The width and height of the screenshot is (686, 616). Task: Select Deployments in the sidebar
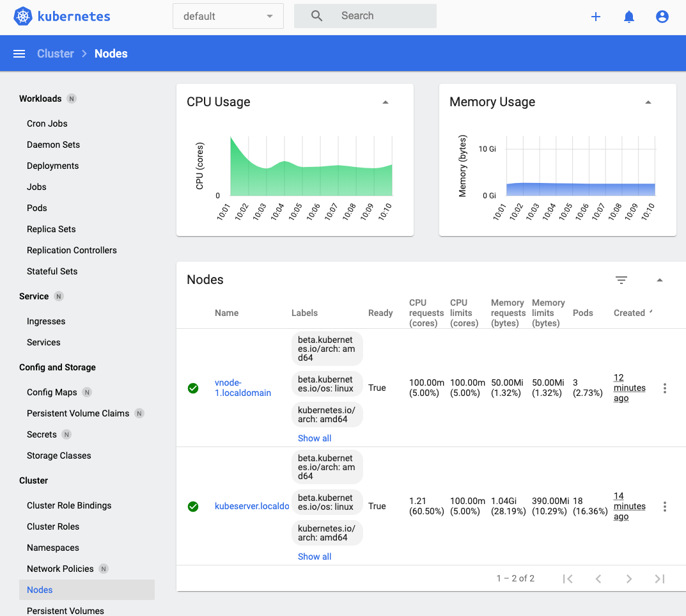tap(52, 165)
